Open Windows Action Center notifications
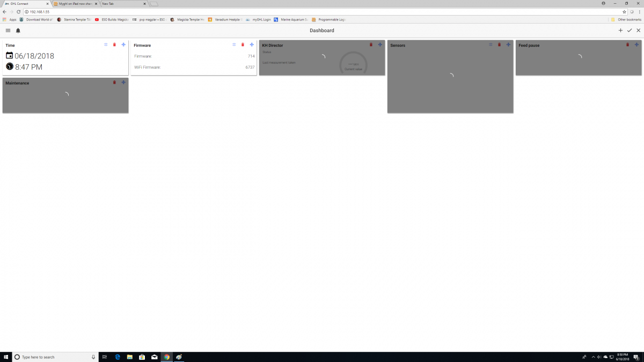Viewport: 644px width, 362px height. 636,357
